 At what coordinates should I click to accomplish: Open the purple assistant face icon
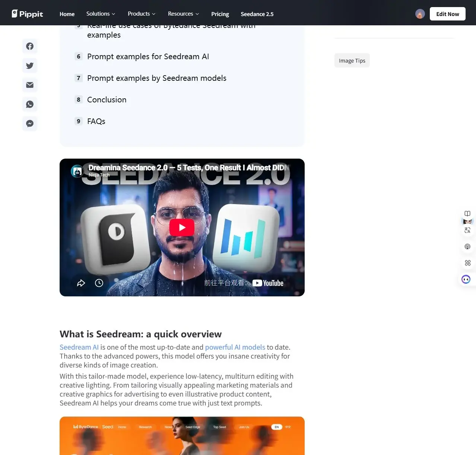466,279
